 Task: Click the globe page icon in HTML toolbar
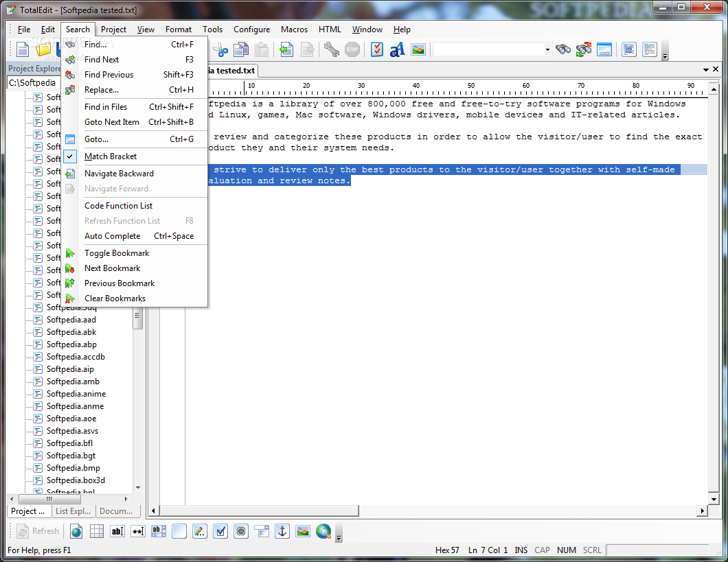click(x=76, y=531)
